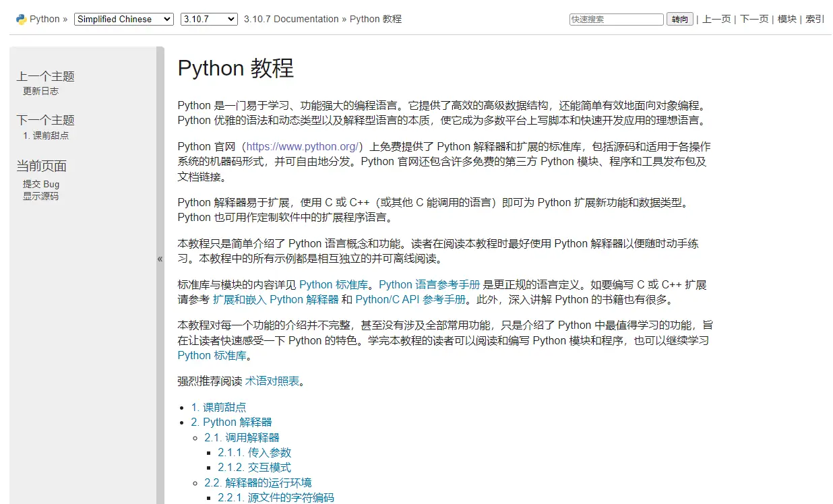
Task: Open contents entry 2. Python 解释器
Action: coord(231,422)
